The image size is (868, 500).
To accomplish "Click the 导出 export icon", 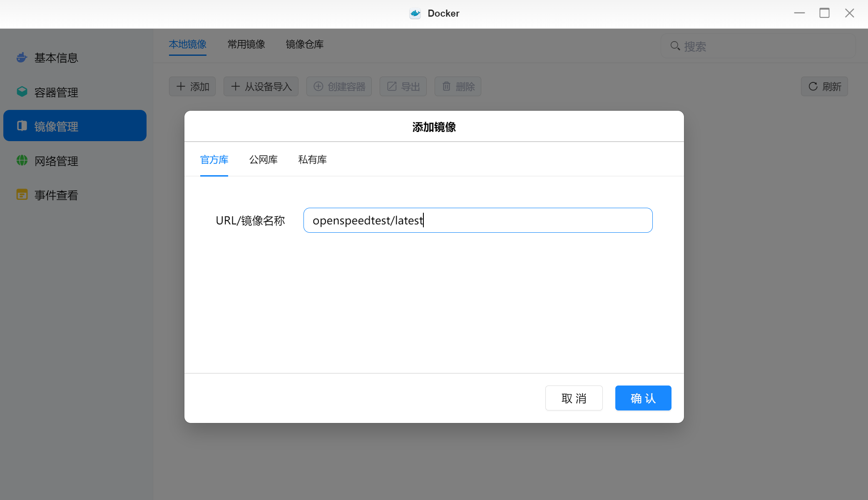I will point(391,86).
